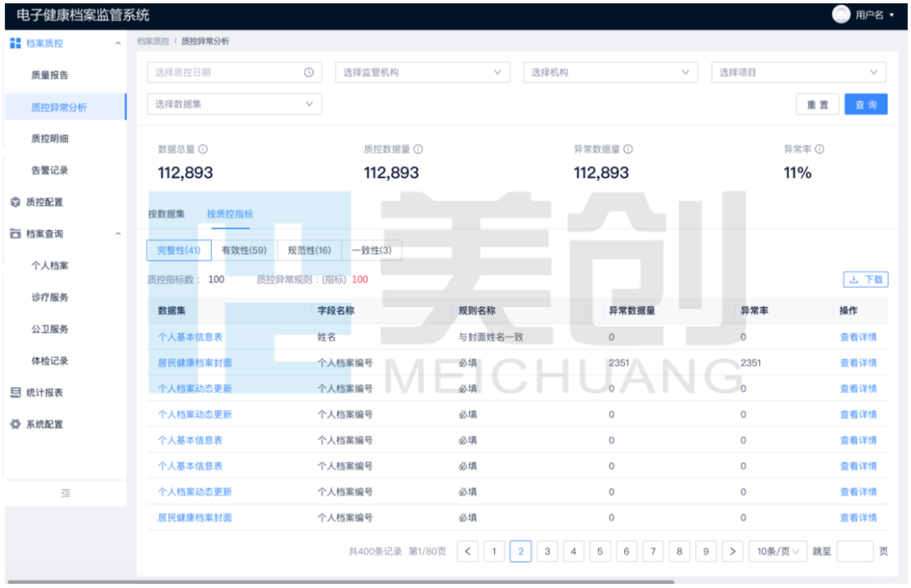Click the 规则名称 column header
Image resolution: width=911 pixels, height=588 pixels.
pyautogui.click(x=477, y=310)
